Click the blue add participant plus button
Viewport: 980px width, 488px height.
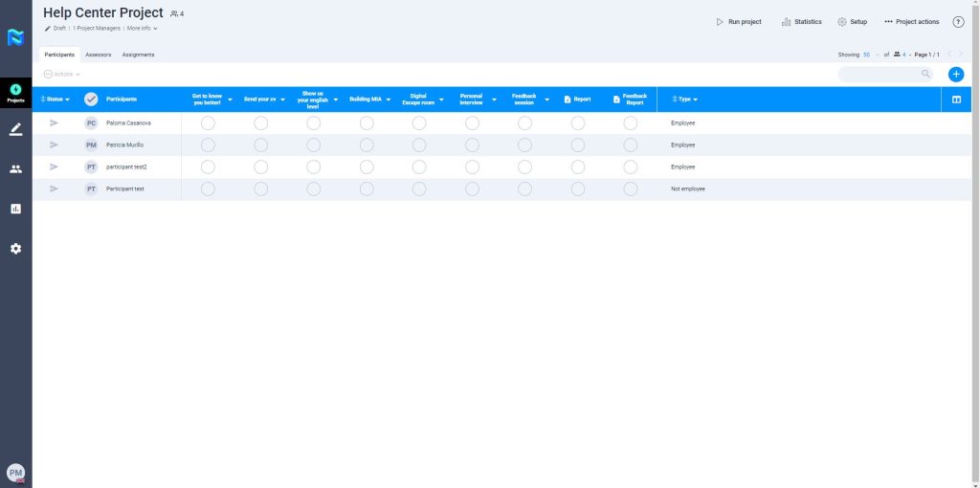pyautogui.click(x=955, y=75)
